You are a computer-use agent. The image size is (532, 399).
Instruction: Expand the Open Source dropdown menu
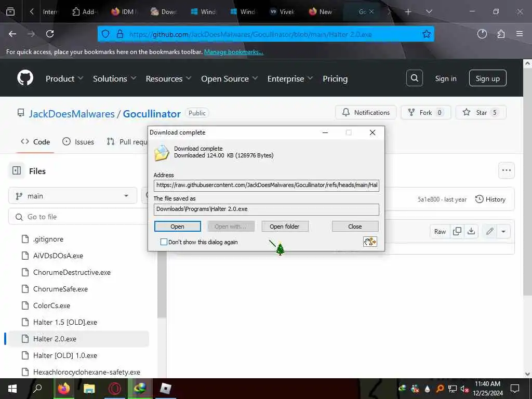[229, 79]
